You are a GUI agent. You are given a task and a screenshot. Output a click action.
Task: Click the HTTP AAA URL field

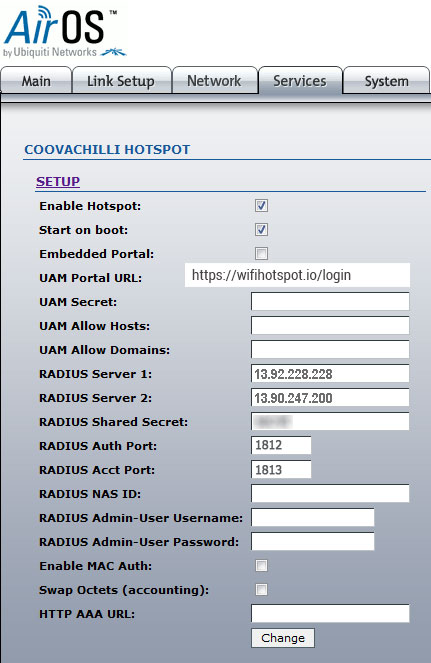point(330,614)
